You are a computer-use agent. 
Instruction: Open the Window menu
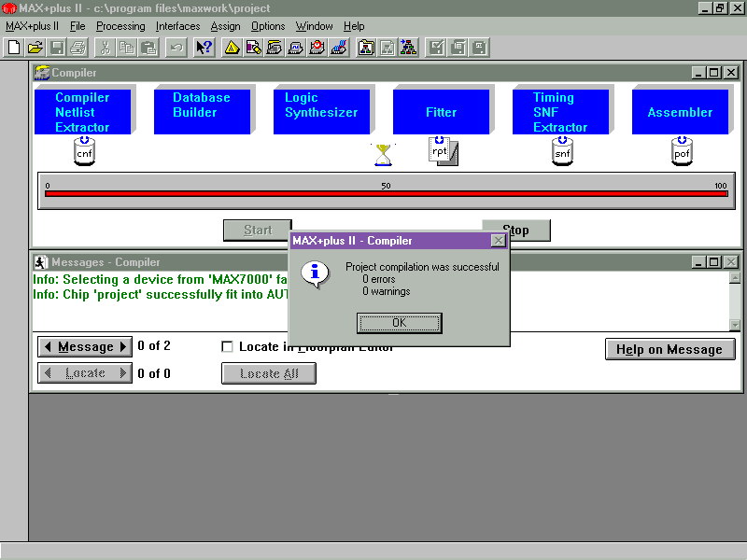[314, 26]
